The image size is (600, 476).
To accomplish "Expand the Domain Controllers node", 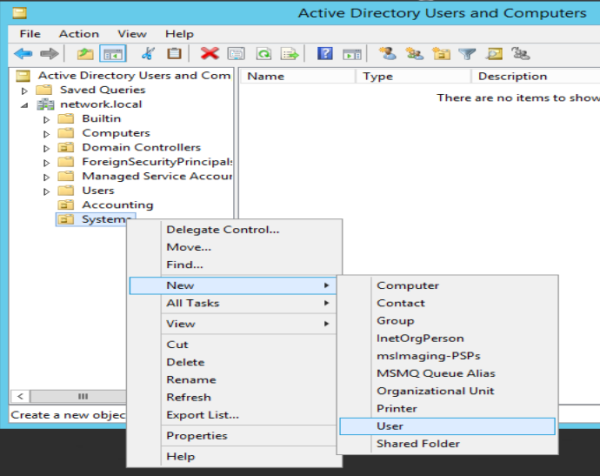I will [x=46, y=148].
